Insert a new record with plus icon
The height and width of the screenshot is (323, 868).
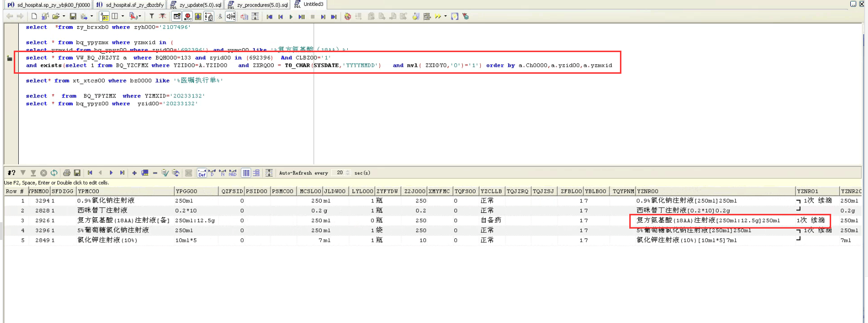point(134,173)
